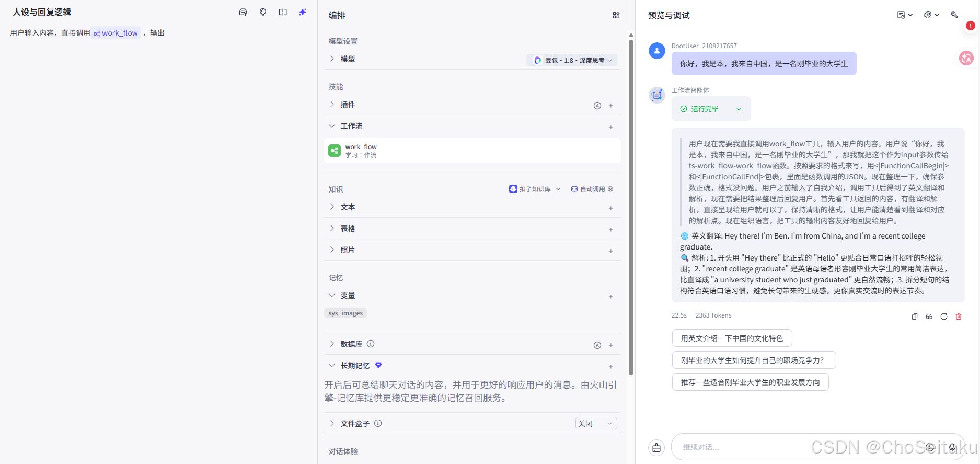The image size is (980, 464).
Task: Click the 2363 Tokens text
Action: (713, 315)
